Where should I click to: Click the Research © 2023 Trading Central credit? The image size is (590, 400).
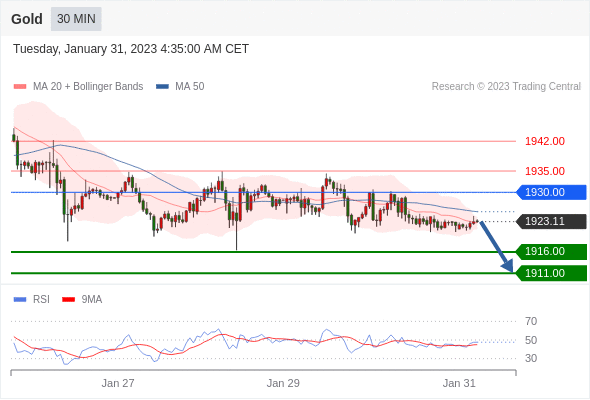[x=506, y=87]
